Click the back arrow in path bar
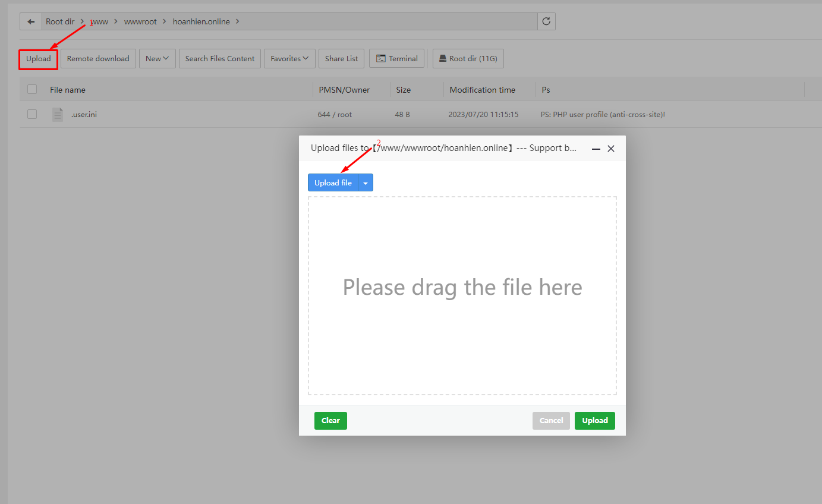The width and height of the screenshot is (822, 504). (30, 21)
